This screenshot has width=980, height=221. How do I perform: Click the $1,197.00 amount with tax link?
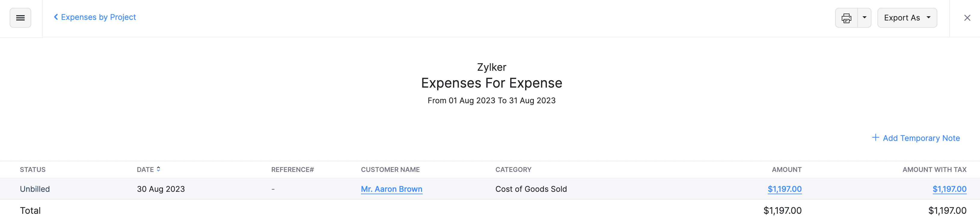point(950,189)
